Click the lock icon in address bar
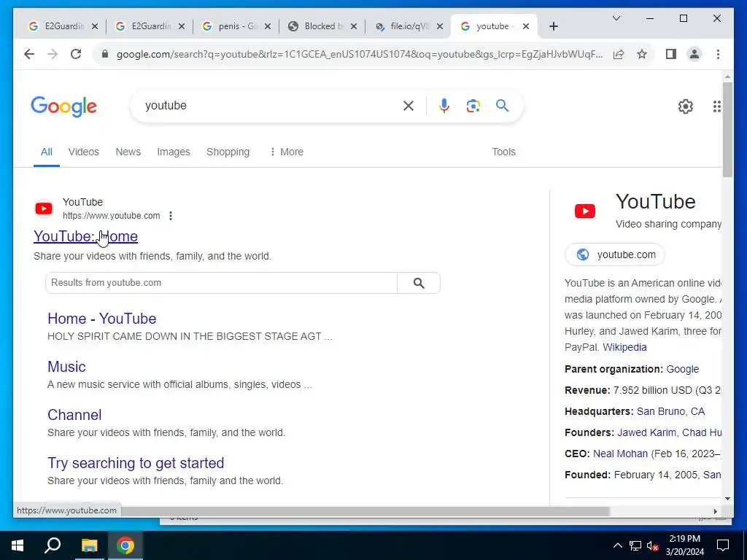 105,54
